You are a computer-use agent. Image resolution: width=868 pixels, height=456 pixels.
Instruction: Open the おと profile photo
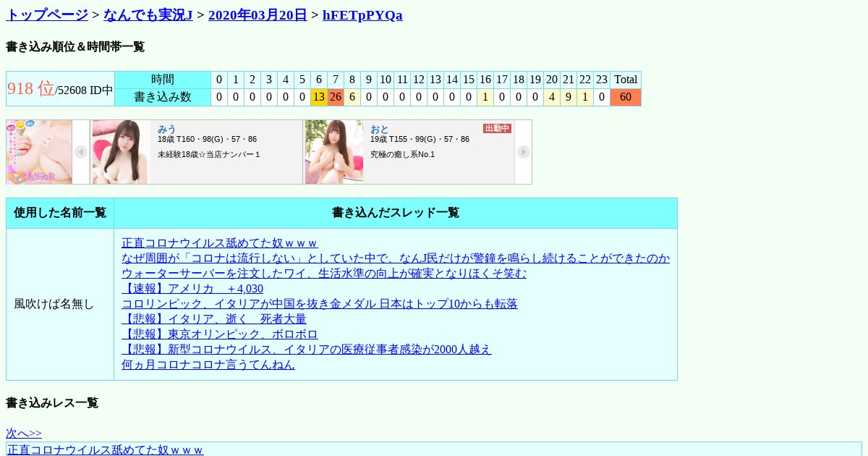pos(334,152)
